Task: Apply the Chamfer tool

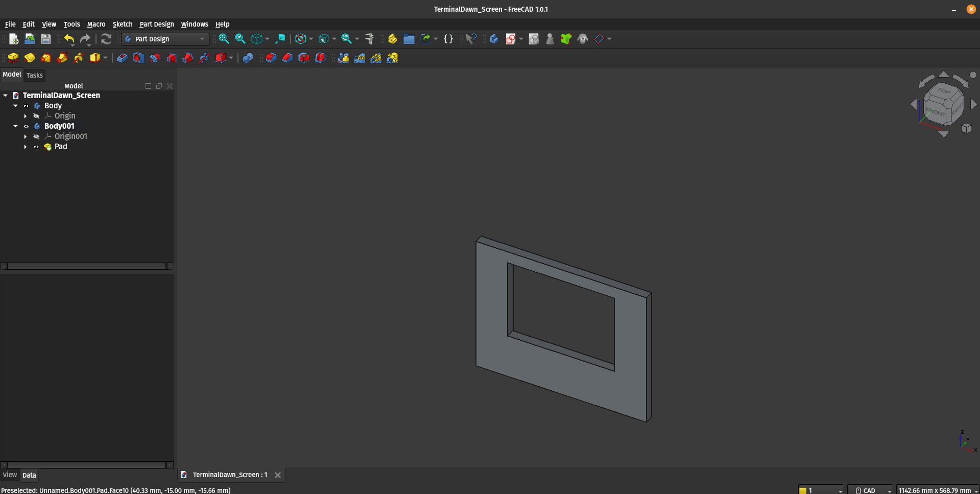Action: [x=287, y=58]
